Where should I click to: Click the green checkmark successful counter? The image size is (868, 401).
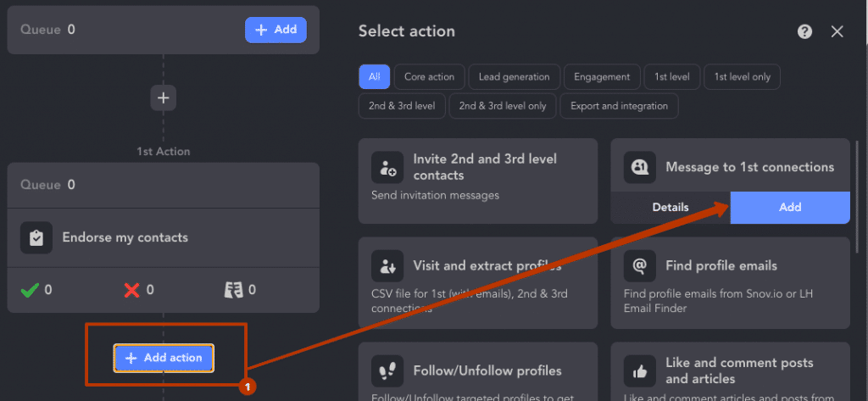coord(36,290)
